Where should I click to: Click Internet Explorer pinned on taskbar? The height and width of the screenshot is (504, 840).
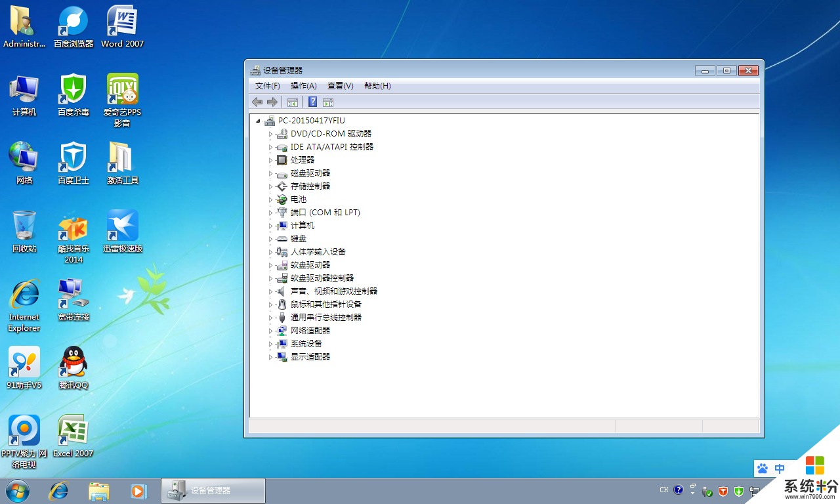click(x=59, y=490)
